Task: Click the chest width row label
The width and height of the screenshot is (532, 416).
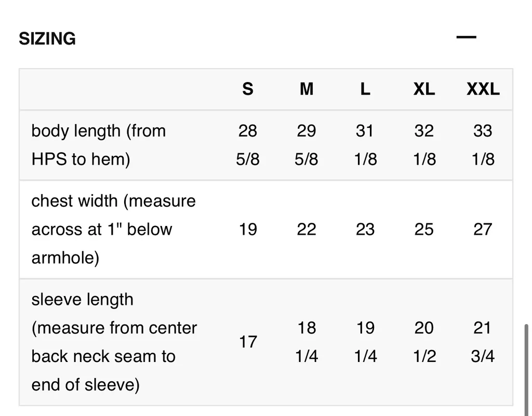Action: point(113,229)
